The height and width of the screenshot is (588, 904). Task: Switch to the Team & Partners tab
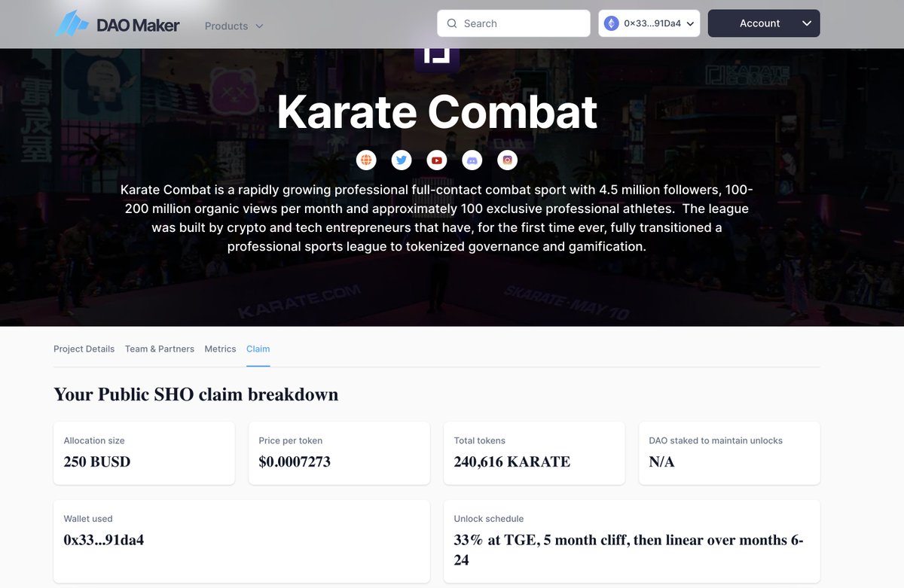coord(160,349)
